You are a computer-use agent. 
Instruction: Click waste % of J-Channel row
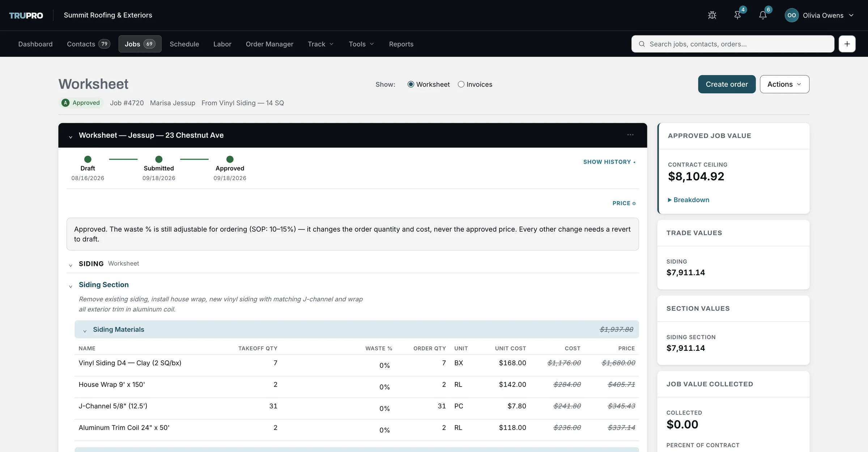click(384, 409)
